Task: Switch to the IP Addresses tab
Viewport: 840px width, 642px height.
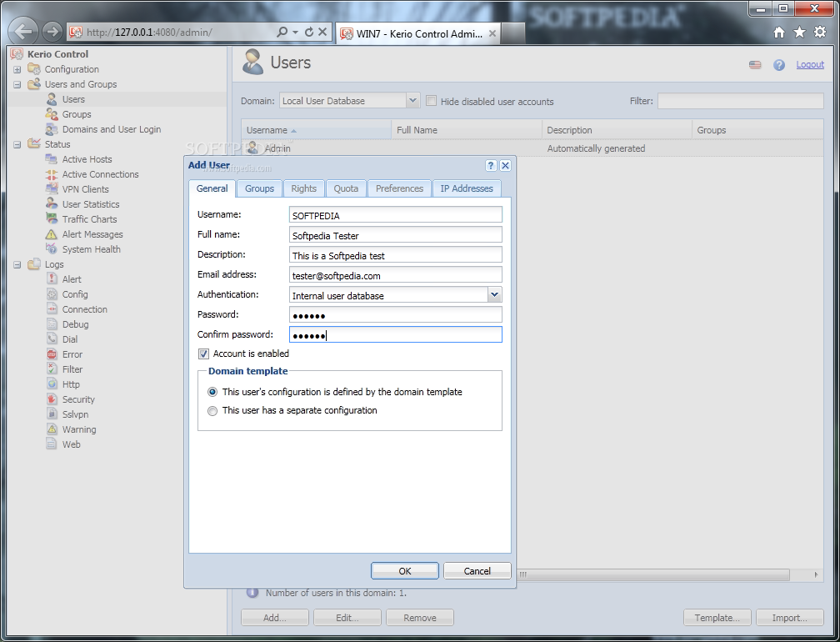Action: tap(467, 188)
